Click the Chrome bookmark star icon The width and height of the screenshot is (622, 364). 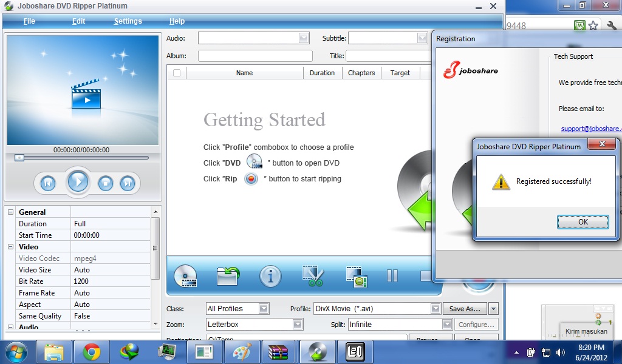click(593, 25)
